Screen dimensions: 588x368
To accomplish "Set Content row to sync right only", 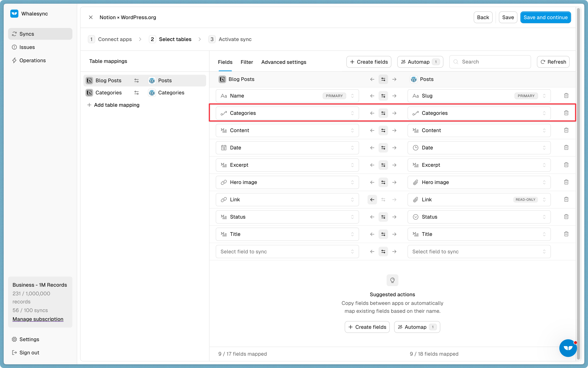I will [x=394, y=130].
